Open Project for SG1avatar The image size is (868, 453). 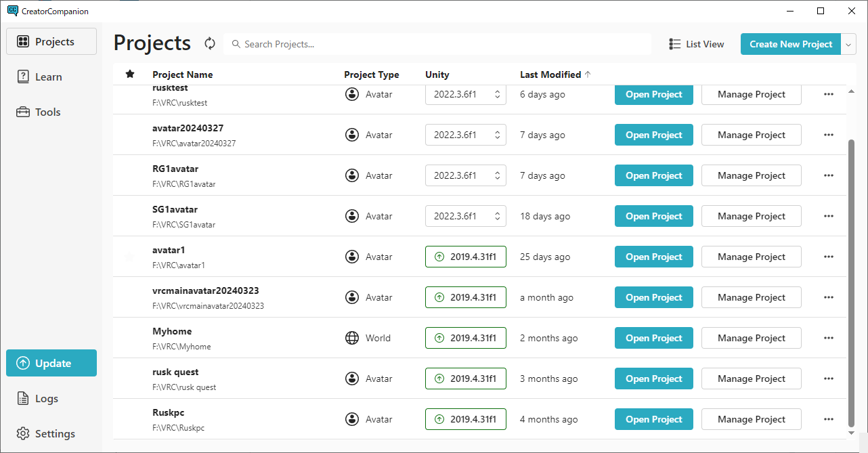pos(654,216)
